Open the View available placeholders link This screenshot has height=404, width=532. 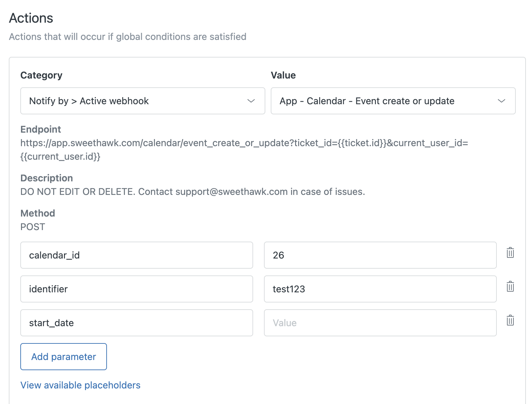pyautogui.click(x=81, y=385)
